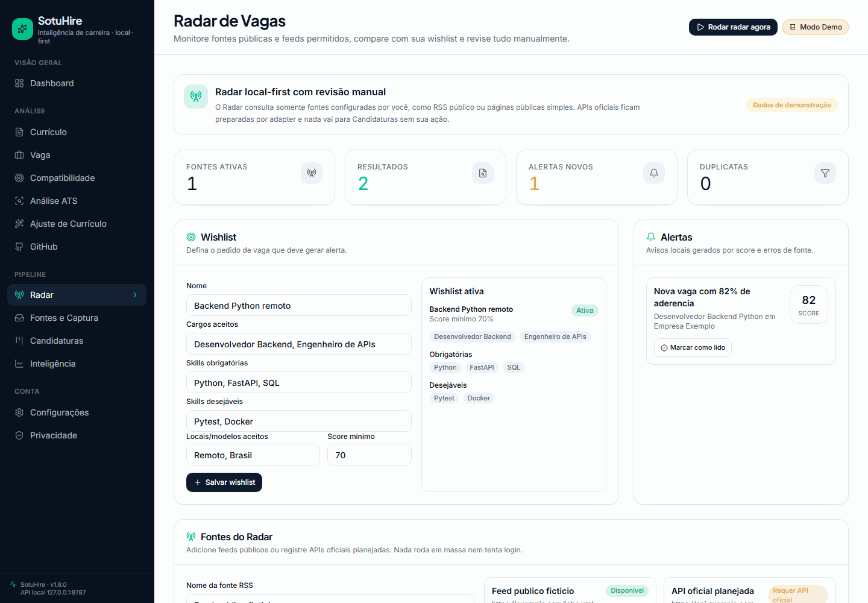The height and width of the screenshot is (603, 868).
Task: Click the Fontes Ativas antenna icon
Action: 312,173
